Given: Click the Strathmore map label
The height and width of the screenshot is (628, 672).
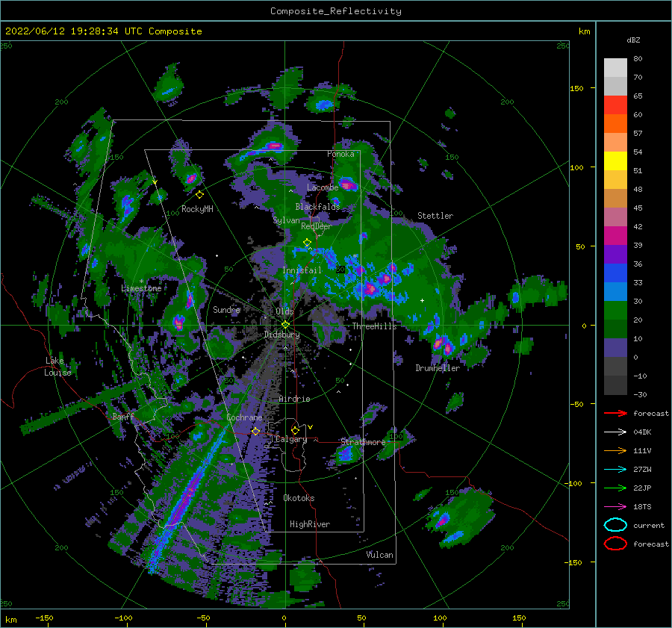Looking at the screenshot, I should tap(363, 442).
